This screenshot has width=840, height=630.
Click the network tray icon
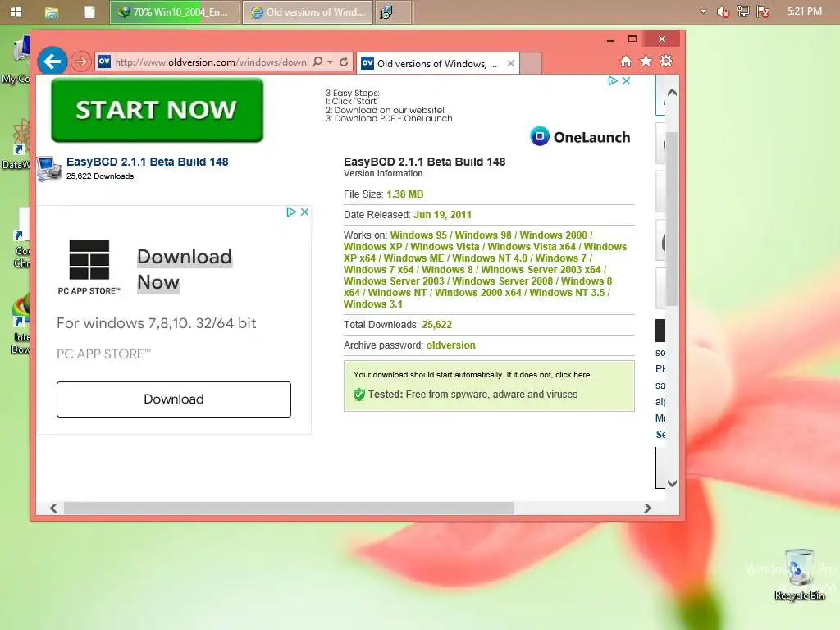742,11
